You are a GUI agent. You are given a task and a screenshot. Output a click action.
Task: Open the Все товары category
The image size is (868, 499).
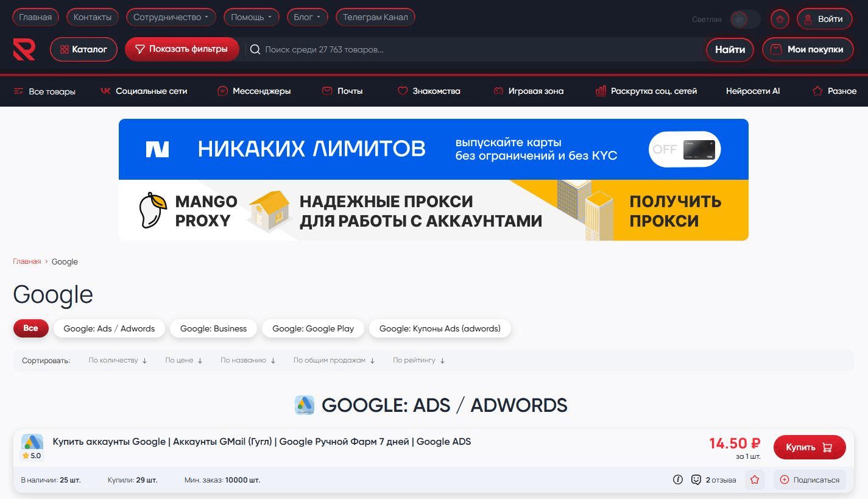pyautogui.click(x=44, y=91)
